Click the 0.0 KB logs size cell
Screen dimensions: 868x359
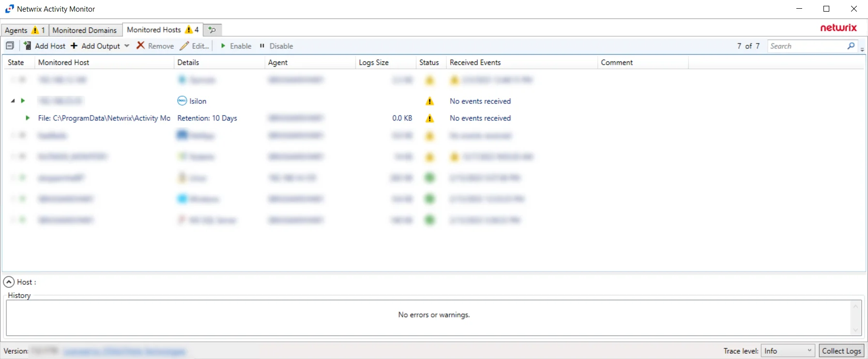[402, 118]
